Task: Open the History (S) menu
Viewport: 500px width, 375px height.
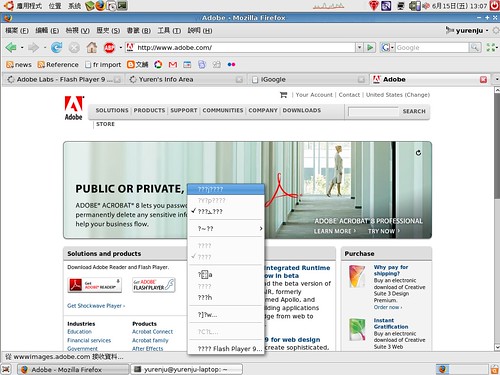Action: point(108,31)
